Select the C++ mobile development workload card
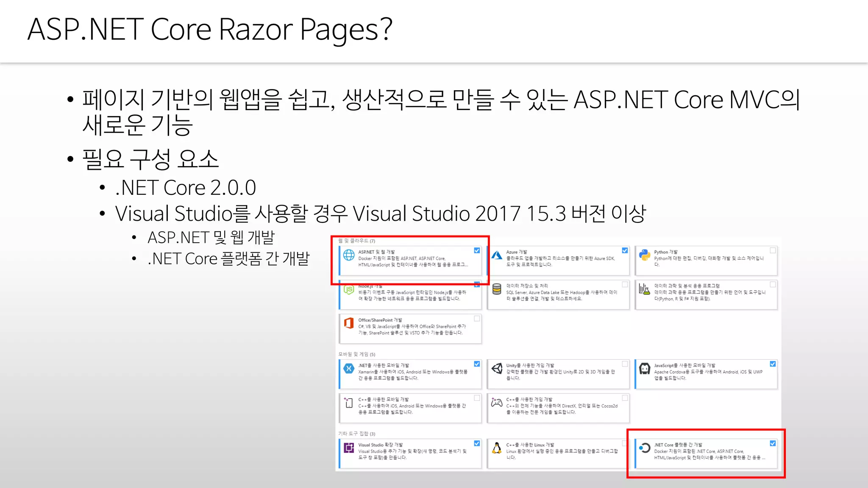Image resolution: width=868 pixels, height=488 pixels. (410, 408)
